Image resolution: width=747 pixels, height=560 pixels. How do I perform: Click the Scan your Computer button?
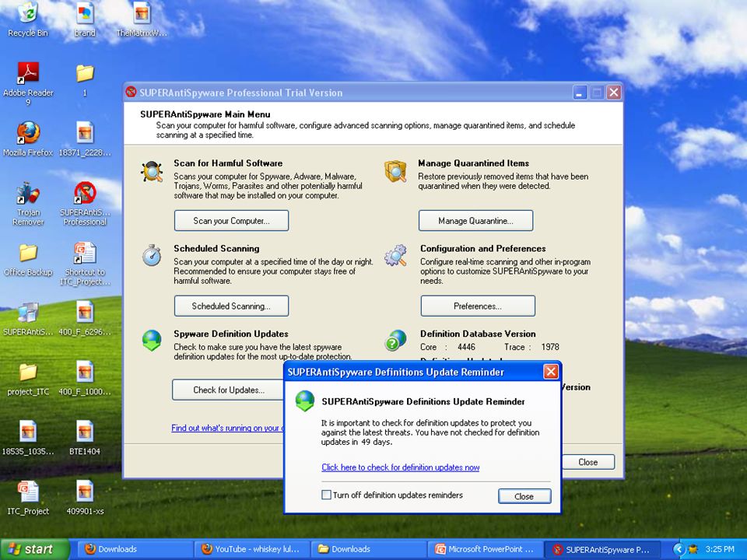232,221
